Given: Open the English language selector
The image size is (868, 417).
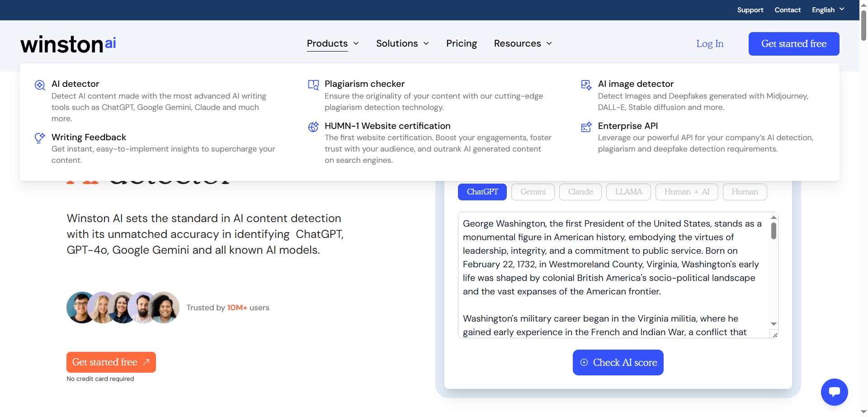Looking at the screenshot, I should click(x=828, y=9).
